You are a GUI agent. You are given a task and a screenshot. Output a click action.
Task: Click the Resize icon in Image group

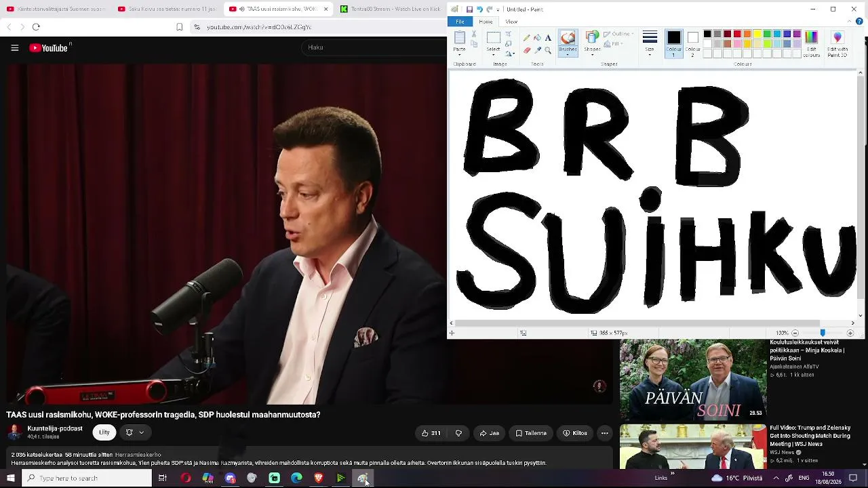click(x=508, y=44)
